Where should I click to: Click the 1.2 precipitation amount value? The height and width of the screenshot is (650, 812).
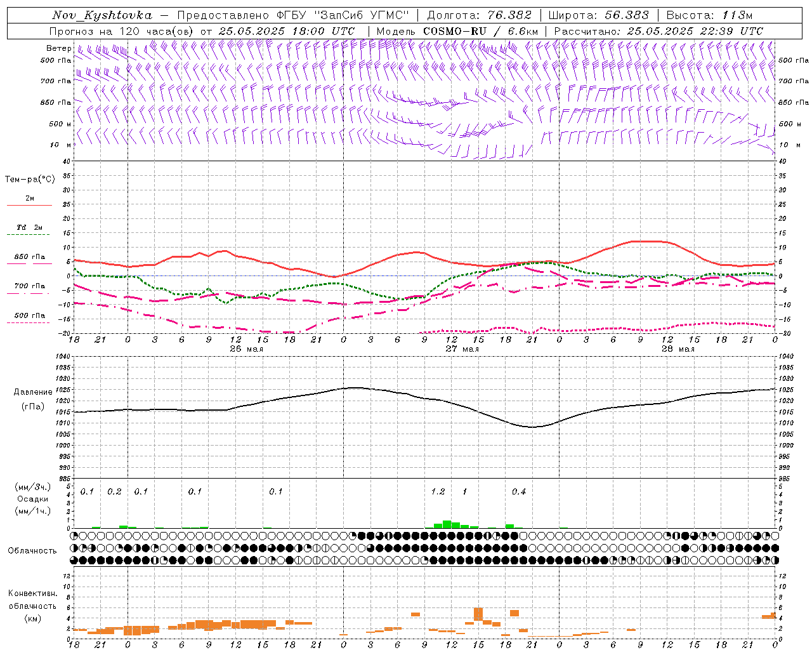coord(438,492)
